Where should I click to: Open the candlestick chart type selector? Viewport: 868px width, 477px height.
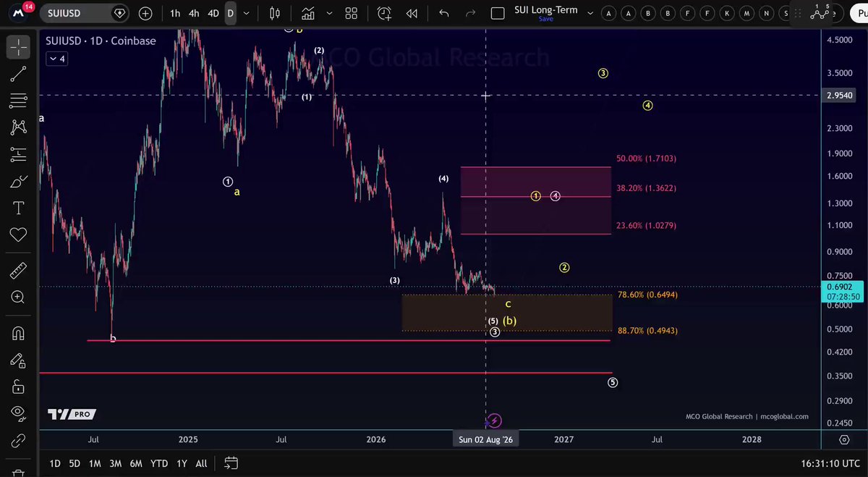tap(274, 13)
